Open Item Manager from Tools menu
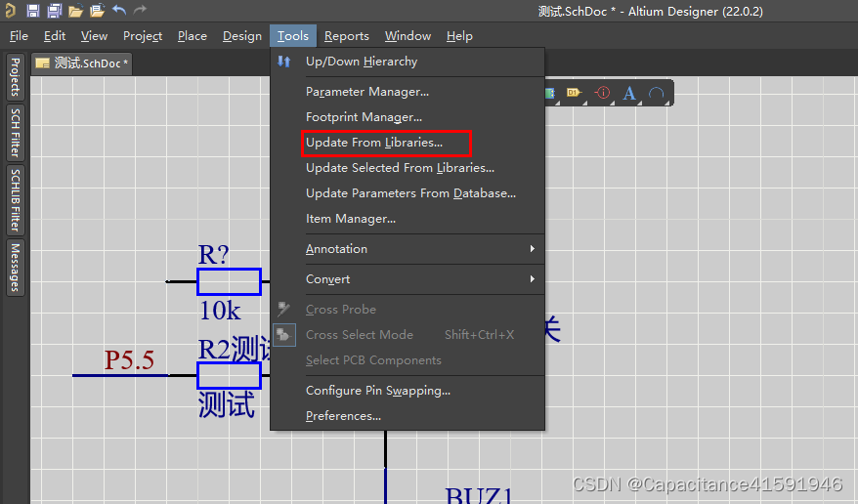The width and height of the screenshot is (858, 504). coord(408,219)
